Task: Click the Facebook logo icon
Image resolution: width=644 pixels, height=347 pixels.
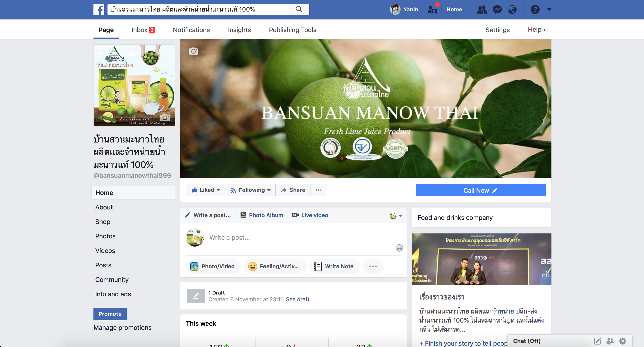Action: click(99, 10)
